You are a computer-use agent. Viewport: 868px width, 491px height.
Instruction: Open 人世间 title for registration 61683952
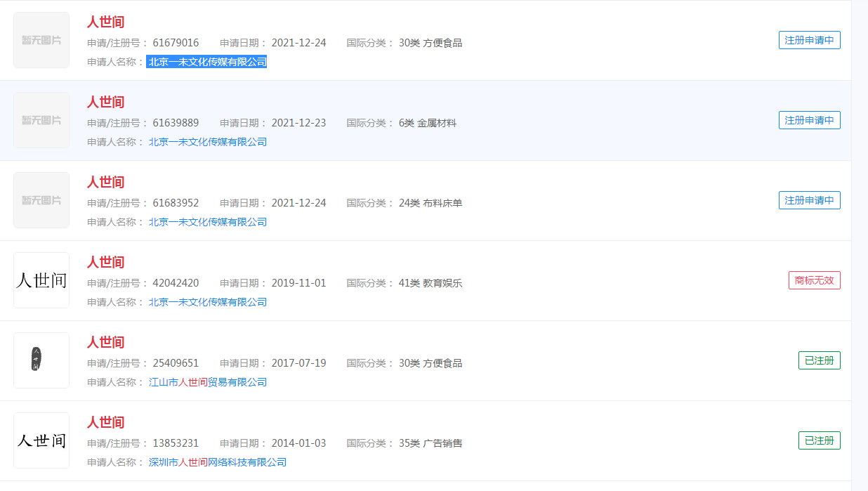click(105, 182)
